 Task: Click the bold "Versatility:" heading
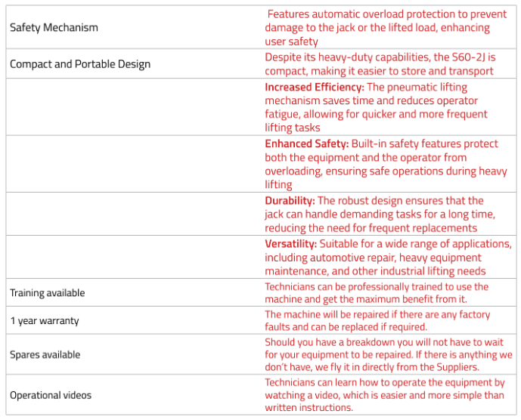pos(290,244)
